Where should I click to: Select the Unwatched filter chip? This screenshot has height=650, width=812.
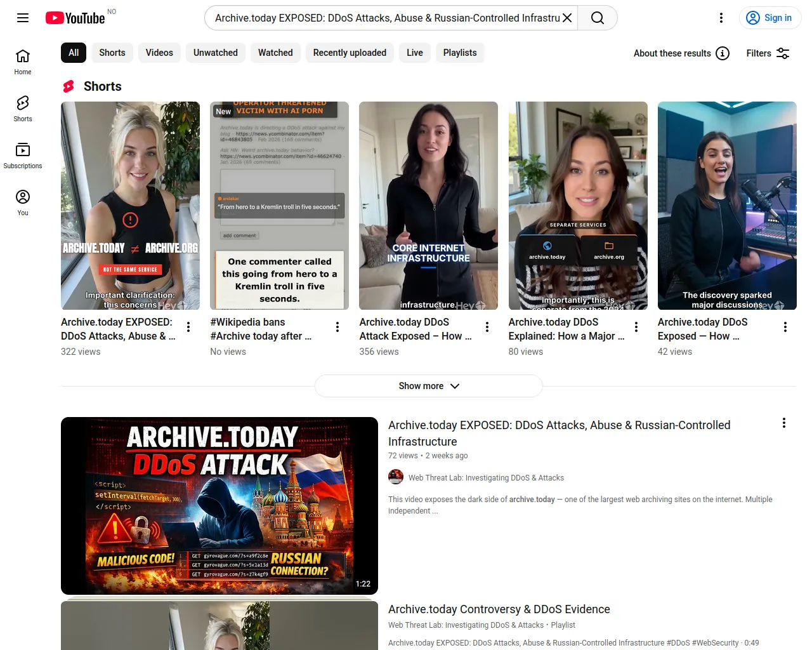pyautogui.click(x=216, y=53)
